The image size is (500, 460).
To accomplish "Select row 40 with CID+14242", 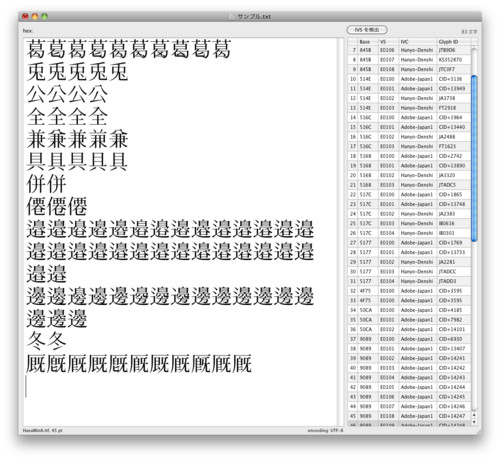I will [x=409, y=368].
